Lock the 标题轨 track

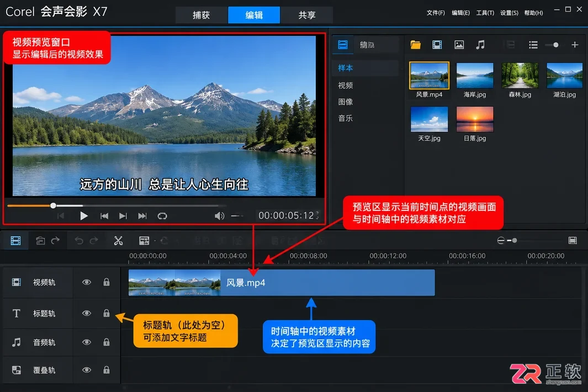point(107,313)
